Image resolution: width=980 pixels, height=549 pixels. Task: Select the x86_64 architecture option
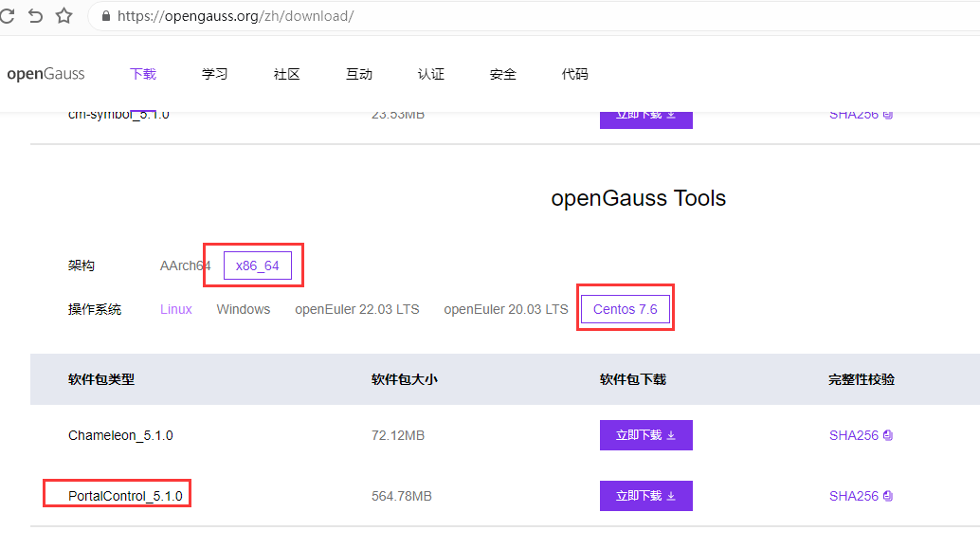[x=258, y=265]
